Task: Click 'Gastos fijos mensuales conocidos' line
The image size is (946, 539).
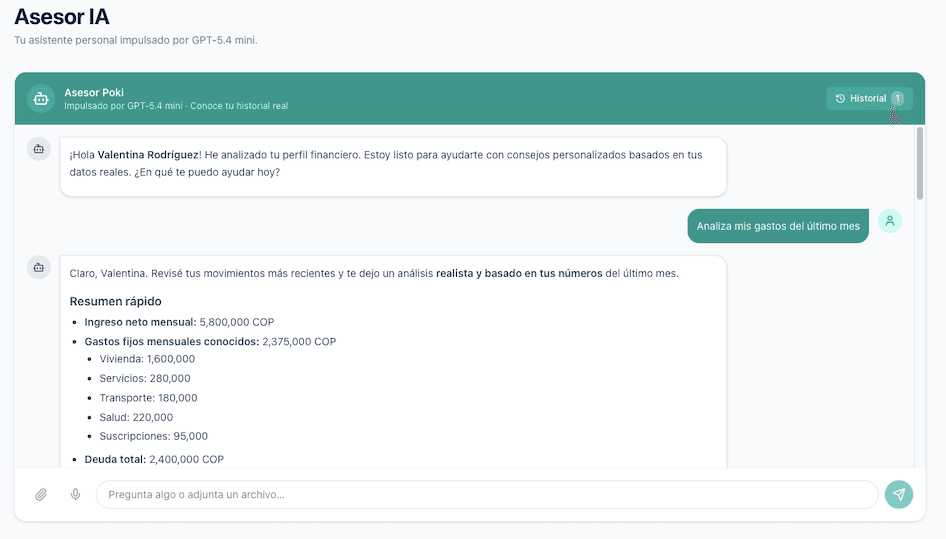Action: click(210, 342)
